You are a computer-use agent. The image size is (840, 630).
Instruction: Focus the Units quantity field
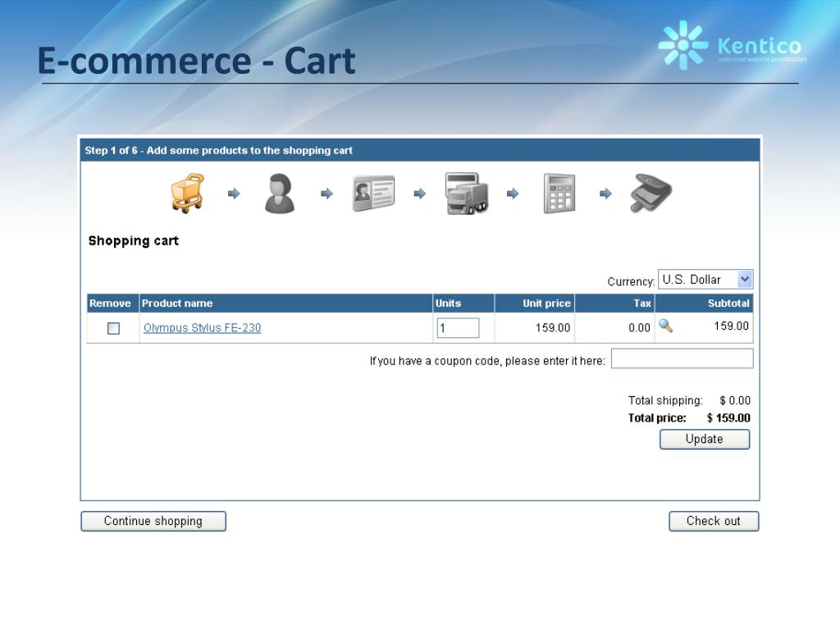point(458,328)
